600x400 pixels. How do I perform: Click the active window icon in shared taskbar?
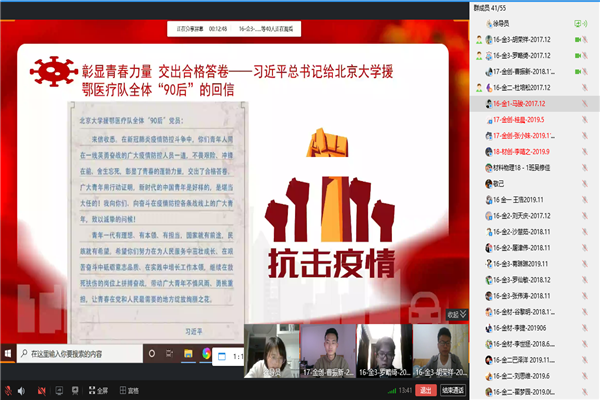[x=222, y=356]
